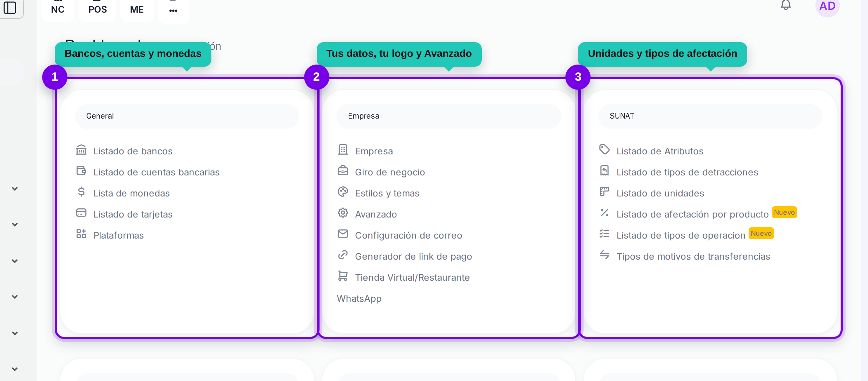Click the dollar icon beside Lista de monedas

[x=81, y=192]
